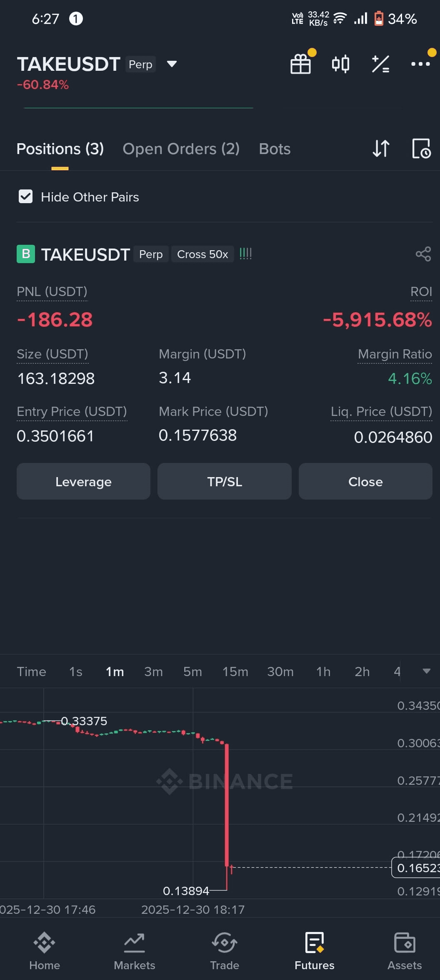
Task: Tap the Close position button
Action: pos(365,481)
